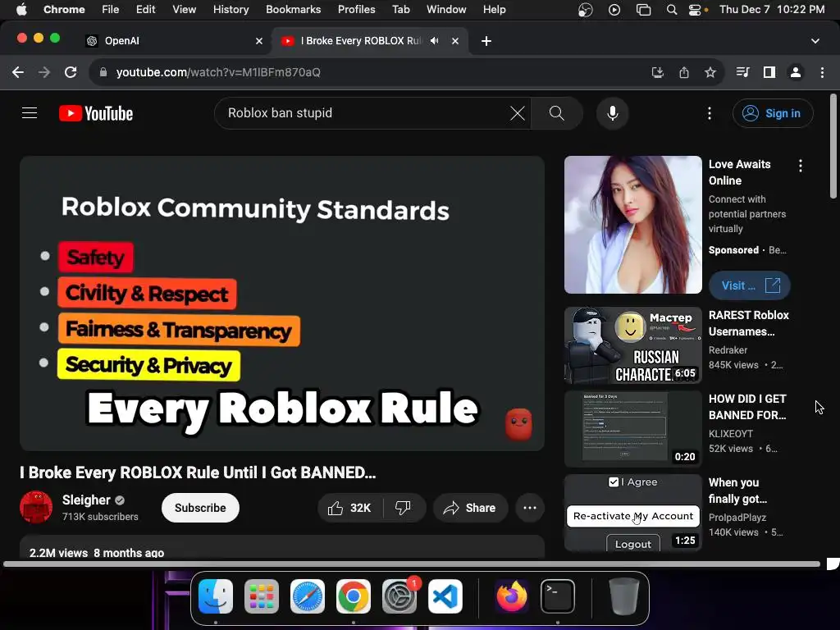Open When you finally got video title
The width and height of the screenshot is (840, 630).
737,491
